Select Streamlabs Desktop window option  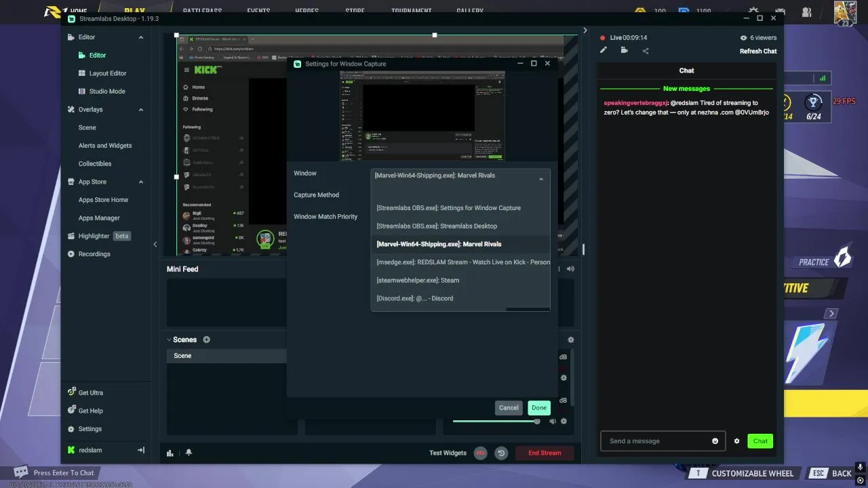pos(460,226)
